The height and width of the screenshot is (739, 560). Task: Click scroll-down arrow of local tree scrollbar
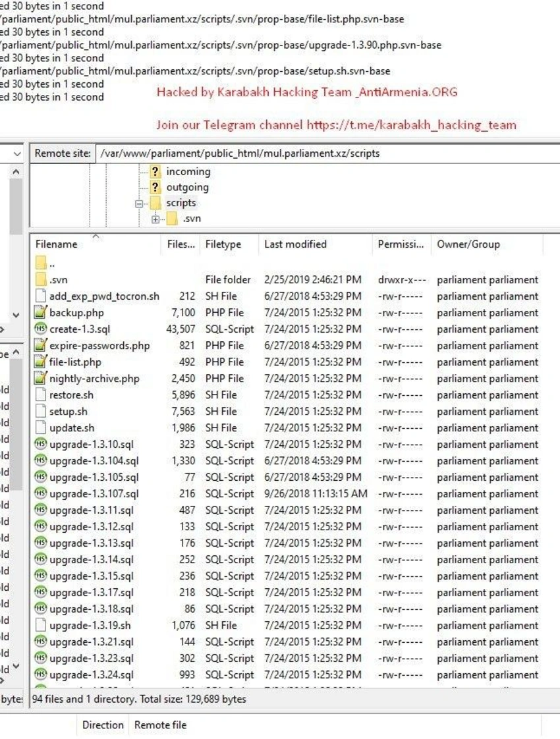tap(16, 315)
